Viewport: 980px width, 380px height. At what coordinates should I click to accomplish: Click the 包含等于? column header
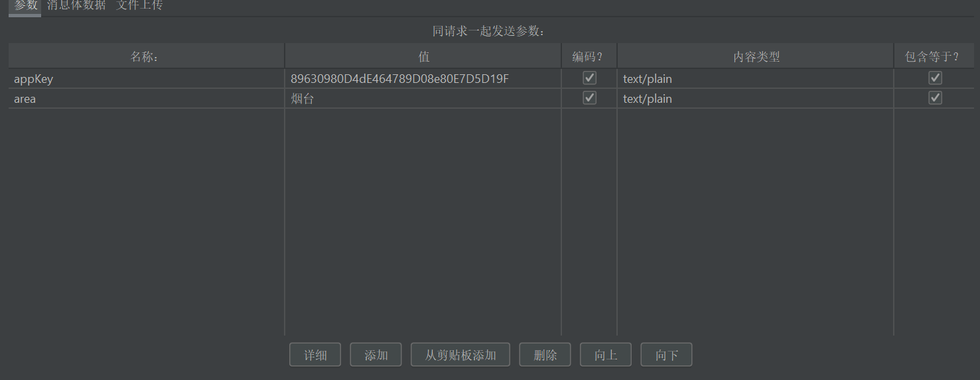click(x=934, y=56)
